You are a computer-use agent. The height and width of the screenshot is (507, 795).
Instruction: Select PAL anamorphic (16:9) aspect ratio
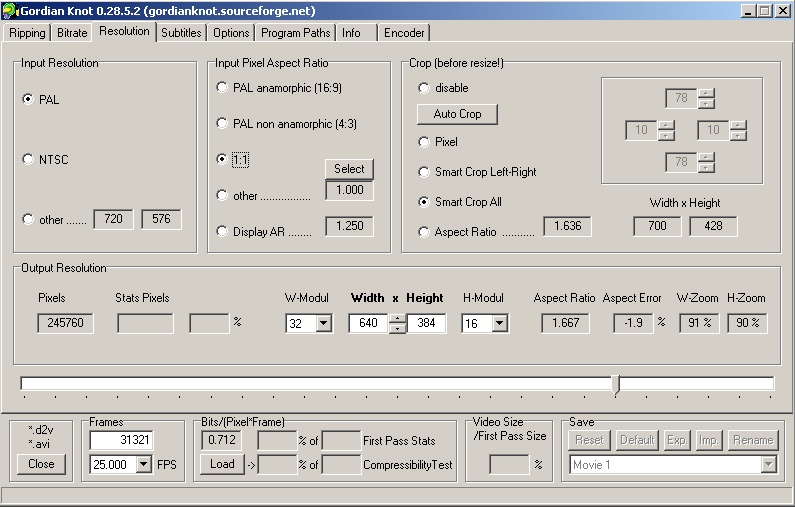pos(222,87)
